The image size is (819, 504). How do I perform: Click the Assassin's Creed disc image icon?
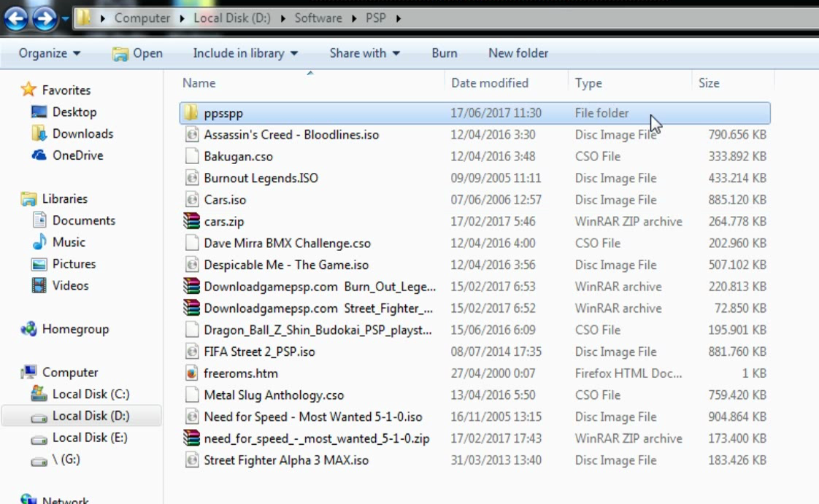point(191,135)
